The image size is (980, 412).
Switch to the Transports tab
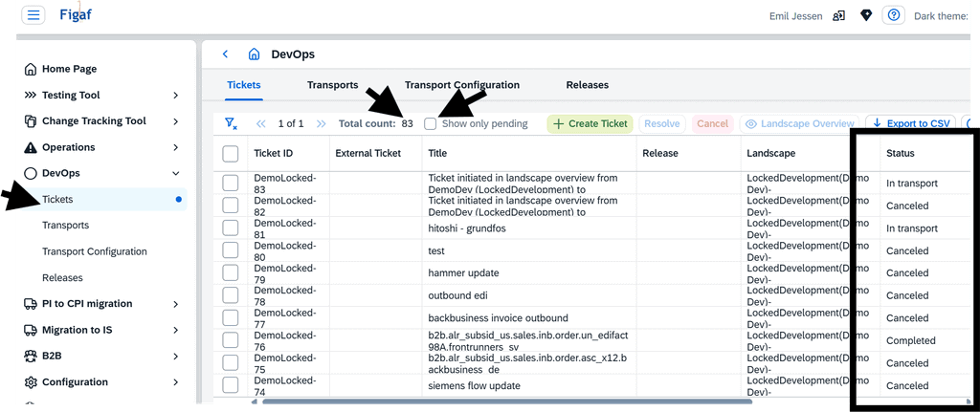332,85
